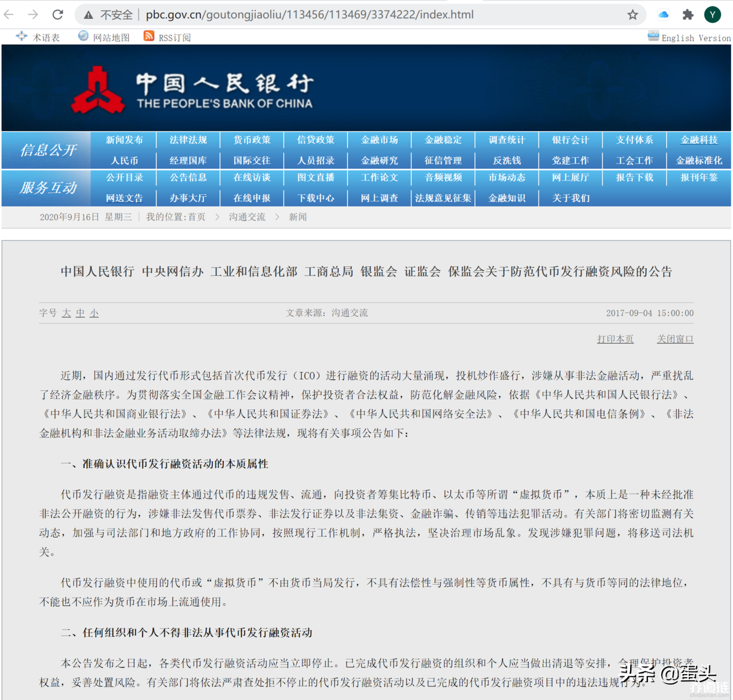Open 人民币 menu item

pyautogui.click(x=124, y=161)
